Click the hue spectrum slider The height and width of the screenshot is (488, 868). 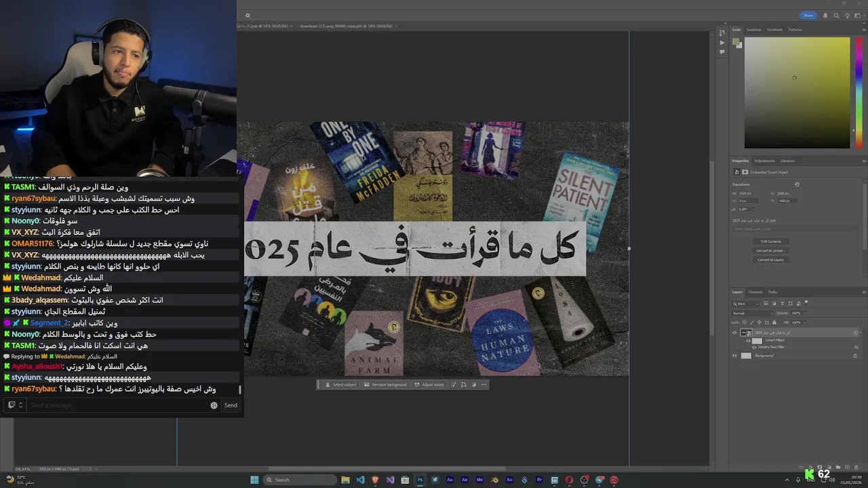coord(859,93)
